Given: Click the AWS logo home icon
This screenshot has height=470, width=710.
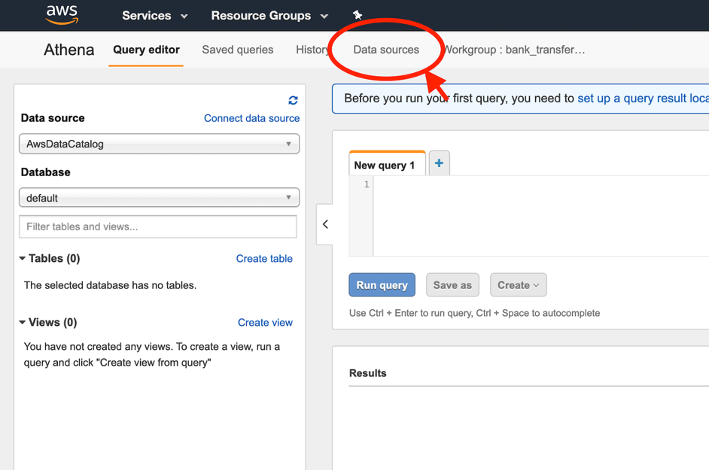Looking at the screenshot, I should 62,14.
